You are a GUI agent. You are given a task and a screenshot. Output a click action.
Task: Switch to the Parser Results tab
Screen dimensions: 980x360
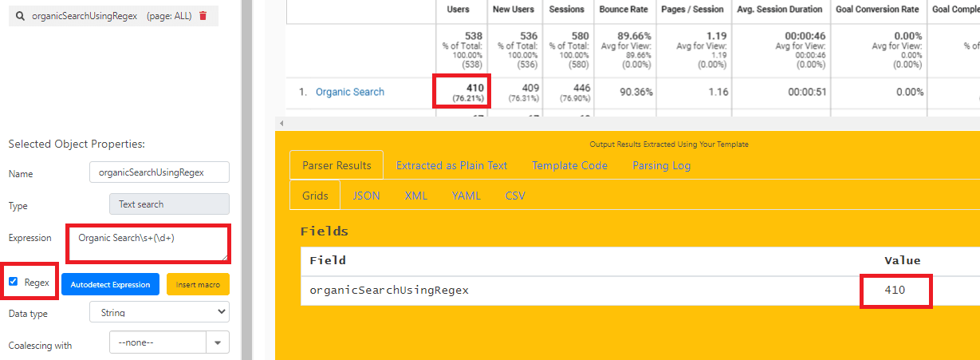click(337, 165)
